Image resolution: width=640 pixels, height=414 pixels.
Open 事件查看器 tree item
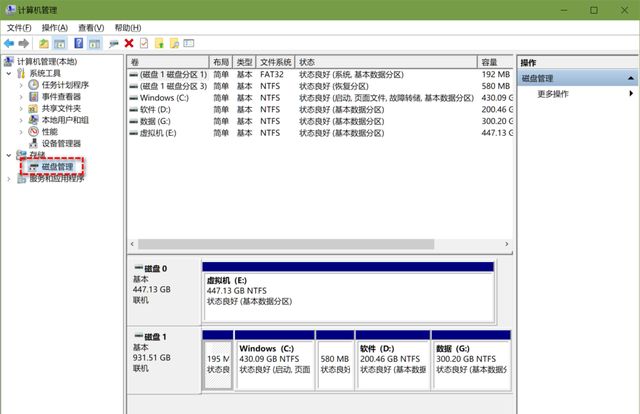pyautogui.click(x=61, y=97)
